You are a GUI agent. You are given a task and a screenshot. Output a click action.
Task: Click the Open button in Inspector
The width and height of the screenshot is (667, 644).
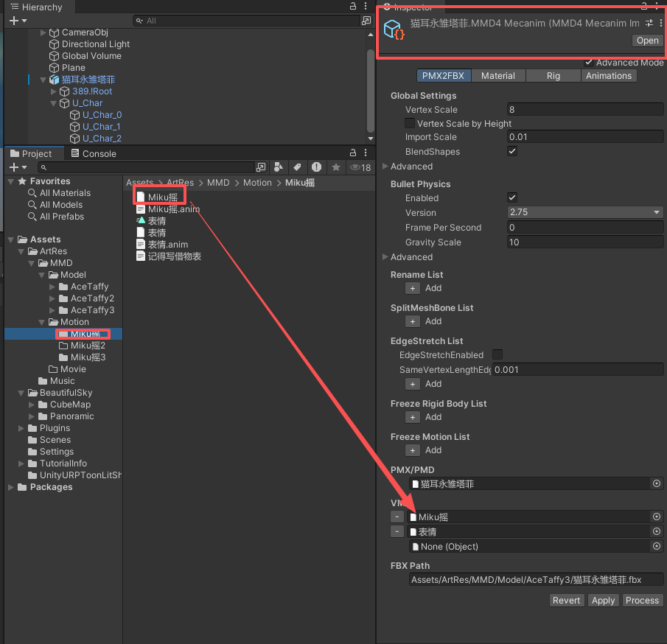(647, 41)
